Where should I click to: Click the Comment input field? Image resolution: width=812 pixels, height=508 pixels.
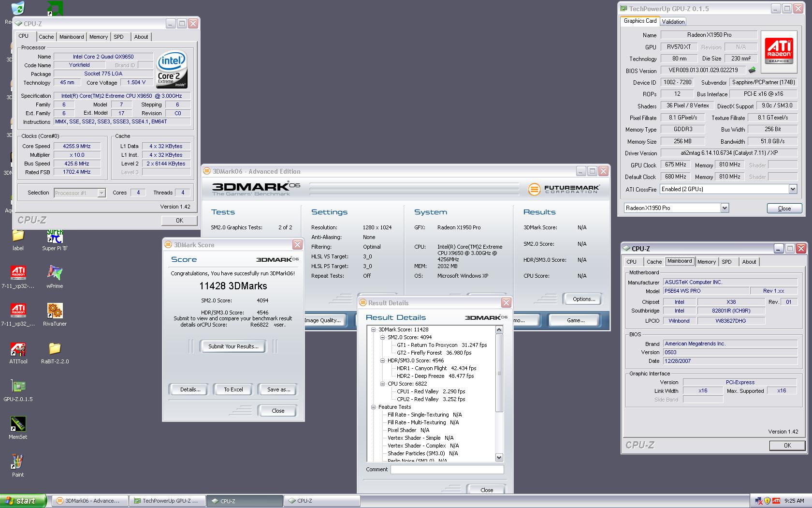click(447, 469)
